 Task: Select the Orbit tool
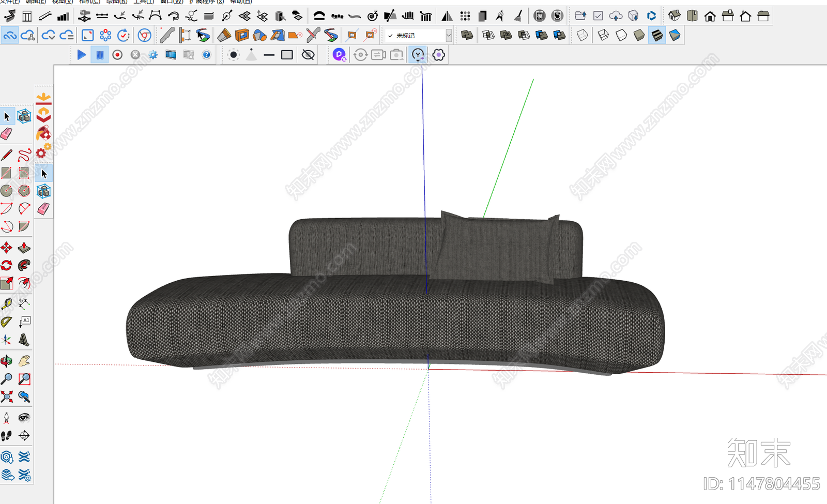[7, 361]
